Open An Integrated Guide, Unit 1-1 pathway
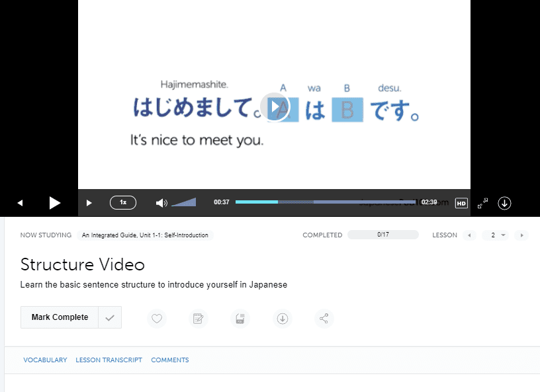Screen dimensions: 540x392 [145, 235]
